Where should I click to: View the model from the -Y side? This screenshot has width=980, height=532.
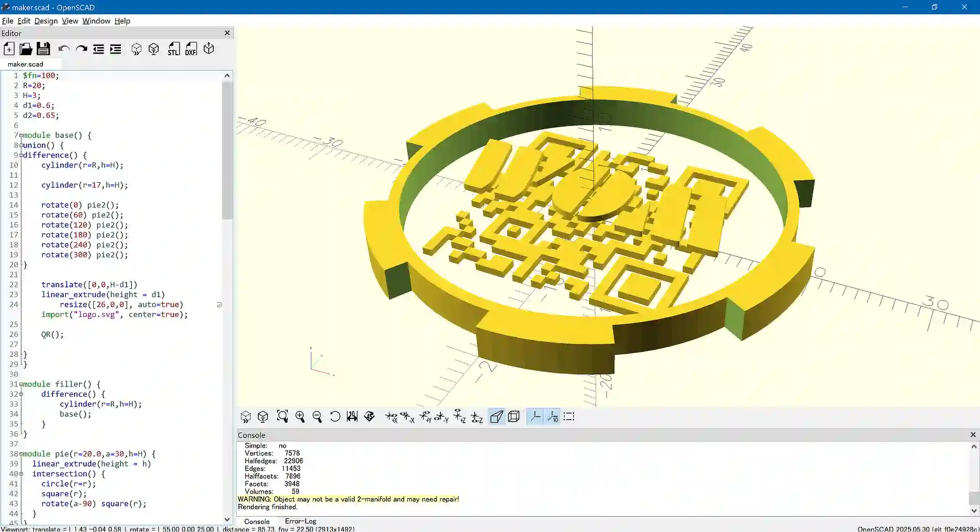click(442, 417)
